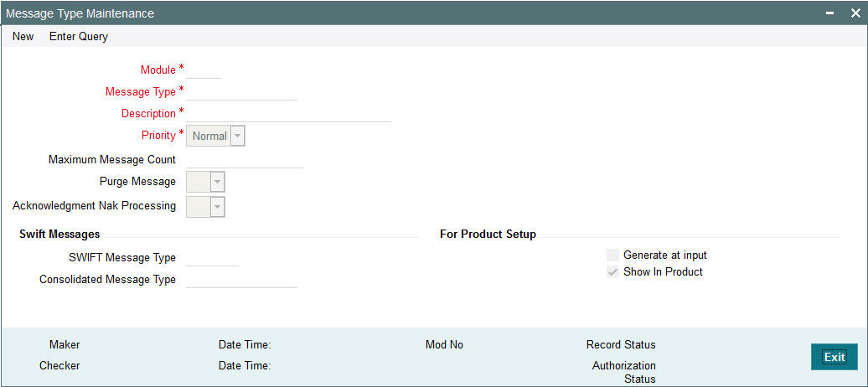Screen dimensions: 868x387
Task: Click the Maker Date Time label
Action: click(x=245, y=345)
